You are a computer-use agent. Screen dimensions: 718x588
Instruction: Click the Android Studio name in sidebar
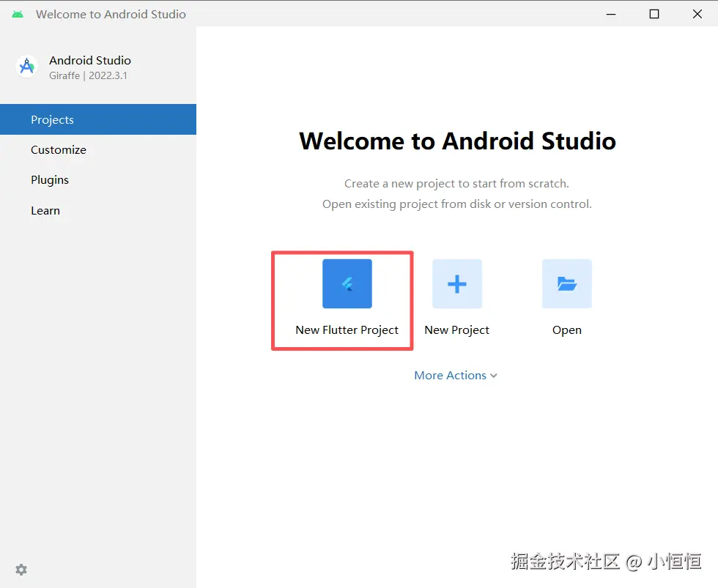90,60
